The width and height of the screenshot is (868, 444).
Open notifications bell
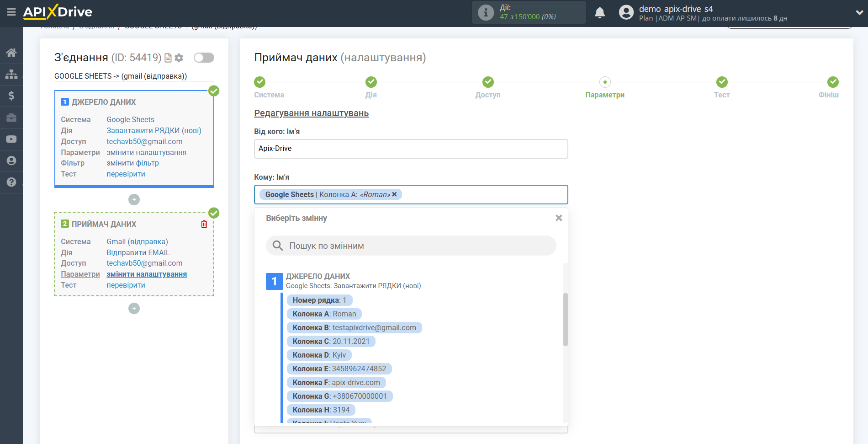coord(600,12)
